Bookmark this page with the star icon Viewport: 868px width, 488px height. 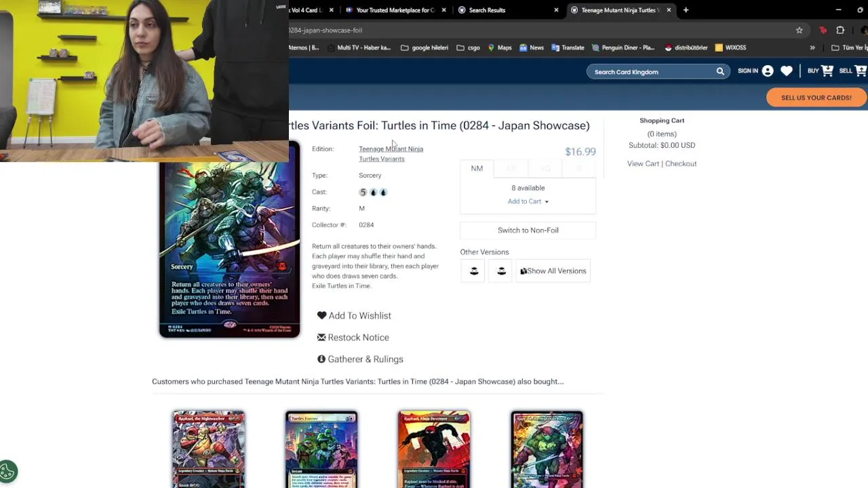click(x=800, y=30)
